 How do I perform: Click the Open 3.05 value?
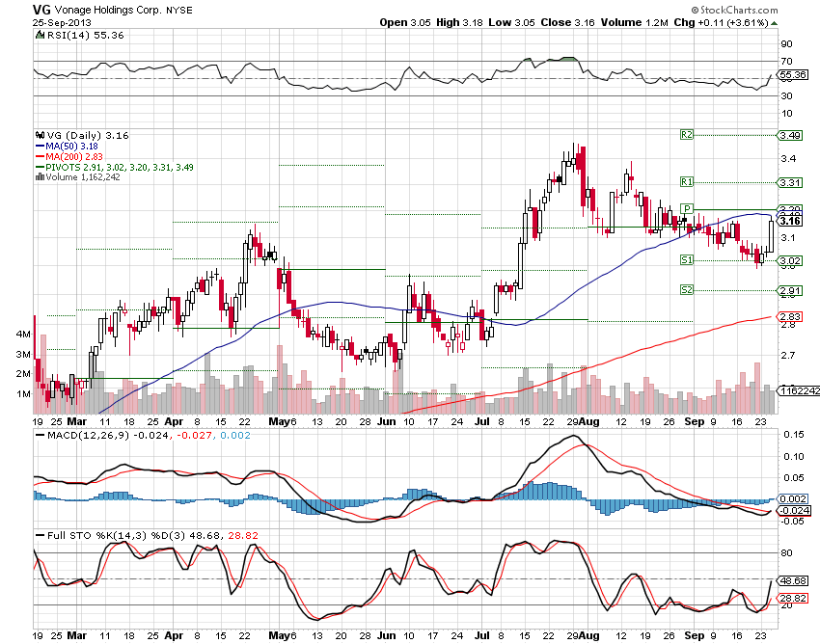coord(405,22)
